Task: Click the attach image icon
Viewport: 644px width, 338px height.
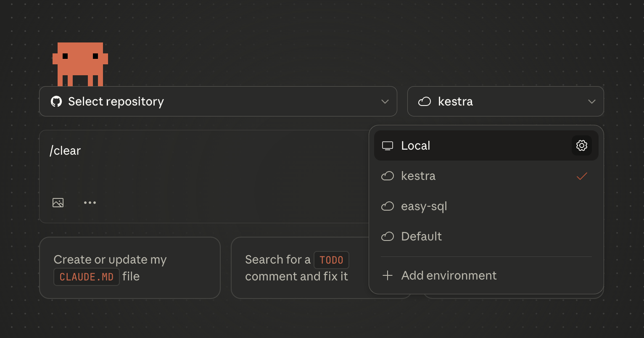Action: pyautogui.click(x=58, y=203)
